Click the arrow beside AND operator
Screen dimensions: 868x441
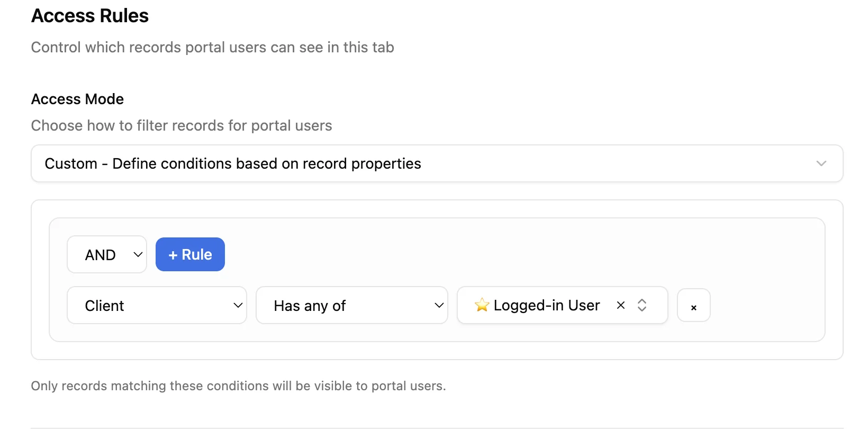(x=138, y=254)
